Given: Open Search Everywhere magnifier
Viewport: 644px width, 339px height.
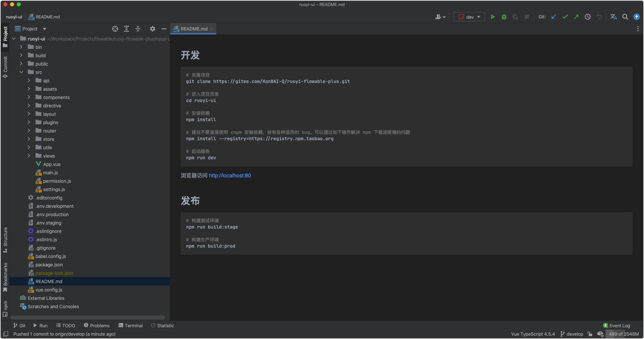Looking at the screenshot, I should [x=625, y=17].
